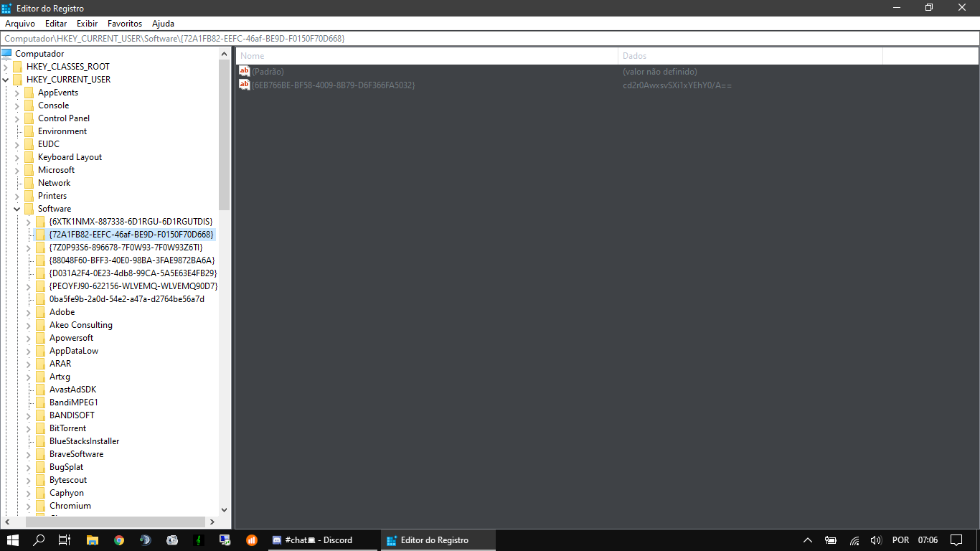The image size is (980, 551).
Task: Expand the AppDataLow key
Action: coord(29,351)
